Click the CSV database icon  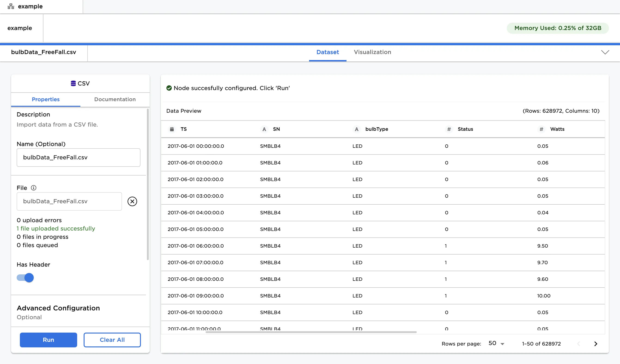point(73,83)
